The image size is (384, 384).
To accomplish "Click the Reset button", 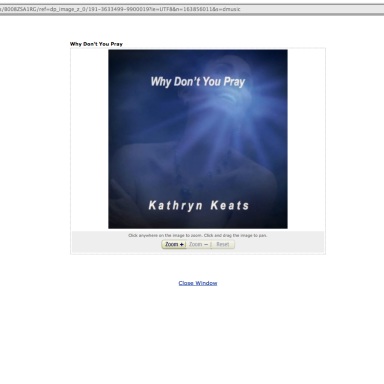I will click(223, 244).
